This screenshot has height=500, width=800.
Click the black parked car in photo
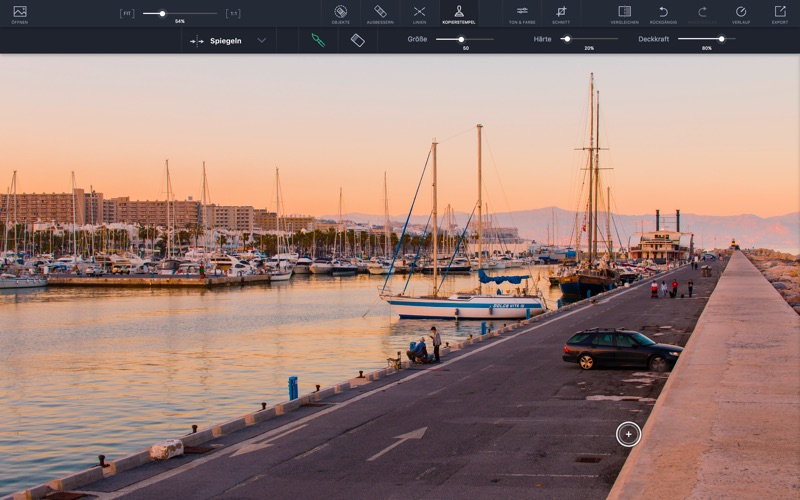(x=622, y=349)
